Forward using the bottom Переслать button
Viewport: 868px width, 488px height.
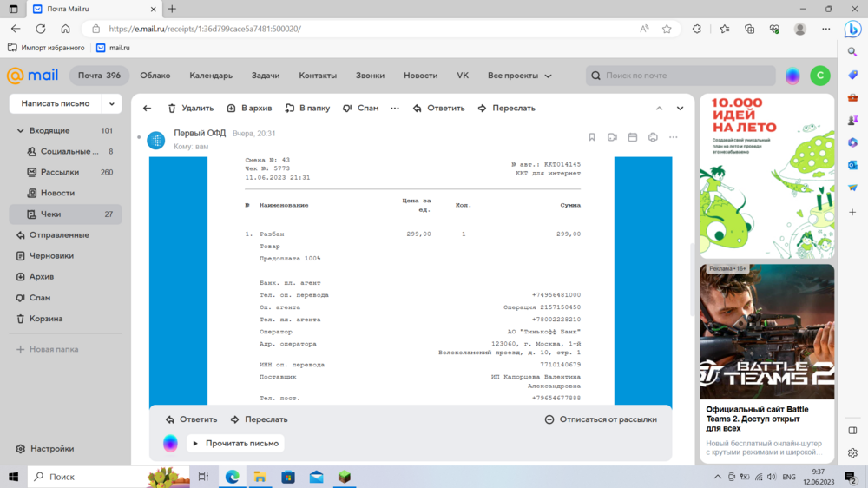[x=259, y=419]
